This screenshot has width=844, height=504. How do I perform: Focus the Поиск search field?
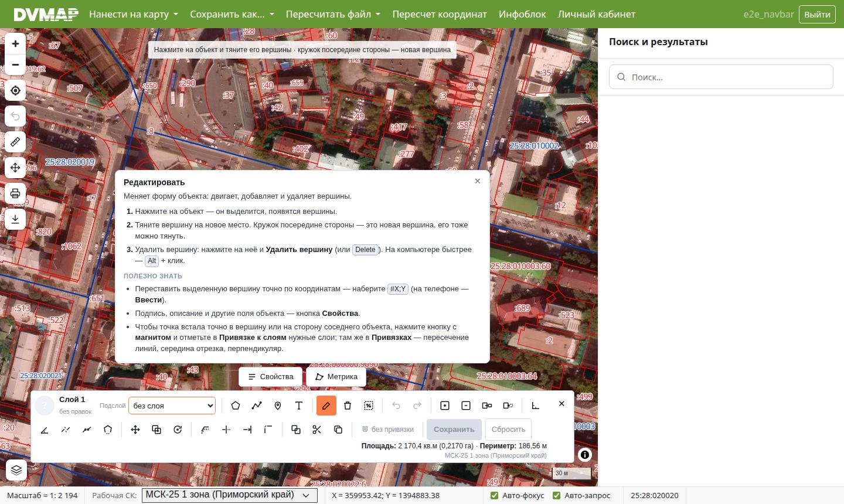pos(721,77)
